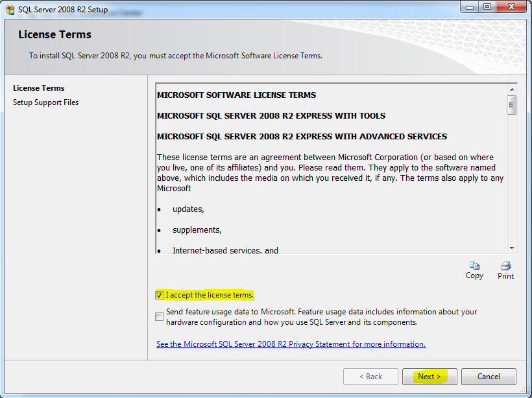Click the 'These license terms are an agreement' paragraph
Viewport: 532px width, 398px height.
tap(330, 173)
